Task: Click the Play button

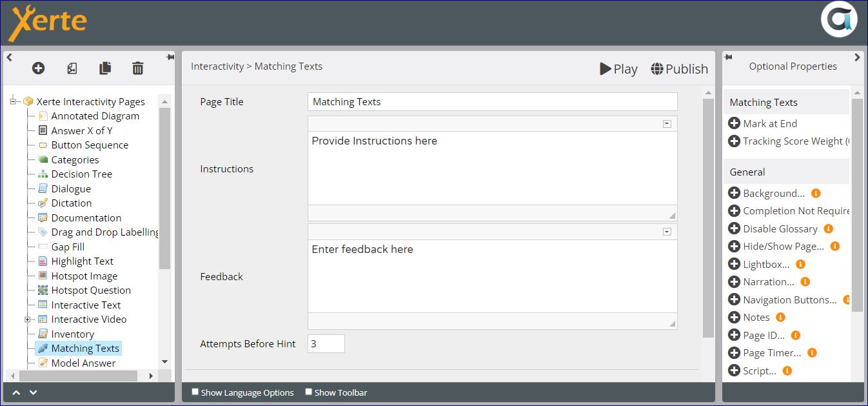Action: coord(618,69)
